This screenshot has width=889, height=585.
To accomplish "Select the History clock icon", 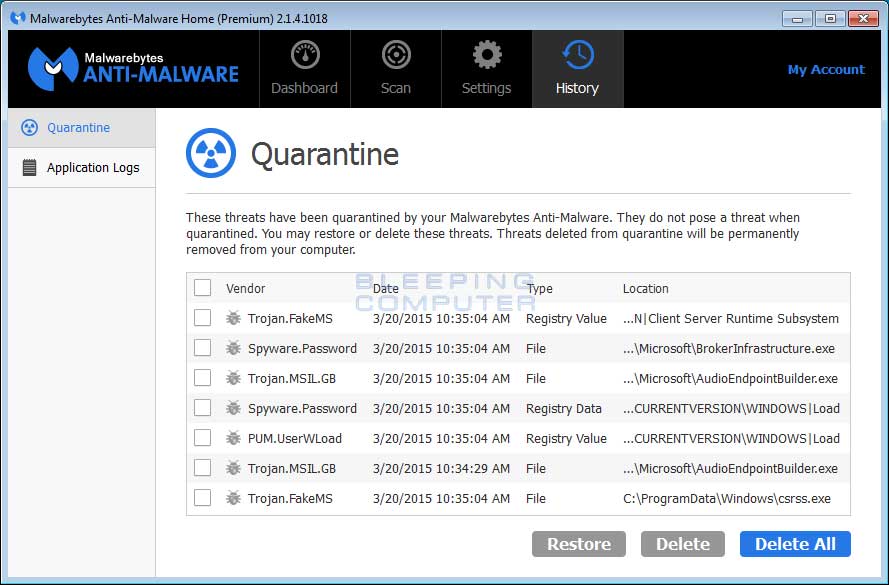I will click(577, 55).
